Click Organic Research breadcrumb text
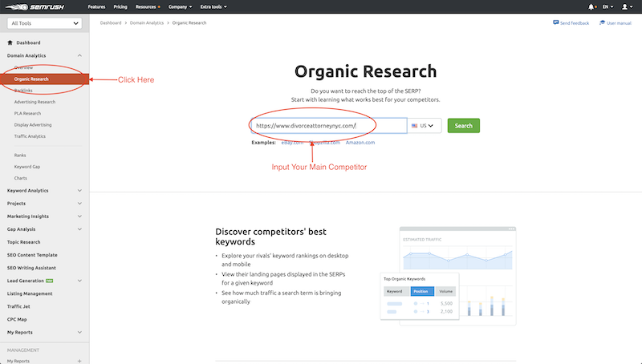The image size is (642, 364). (189, 23)
